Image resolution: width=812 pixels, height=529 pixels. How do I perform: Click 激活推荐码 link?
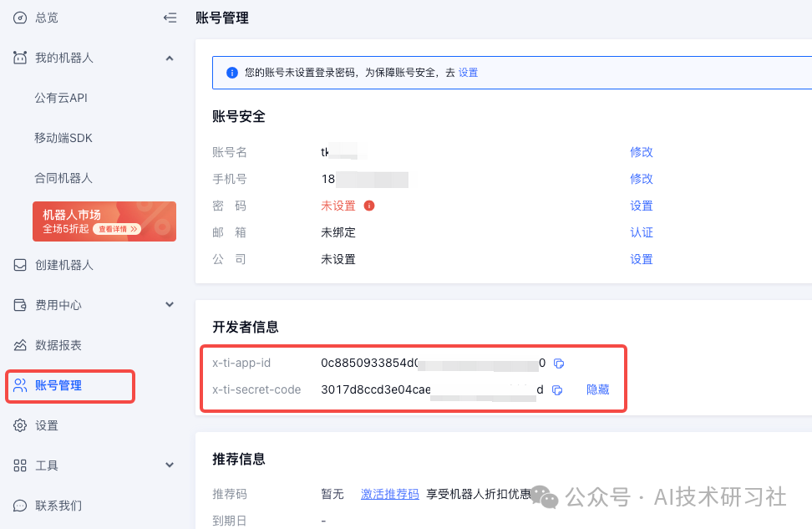[390, 494]
